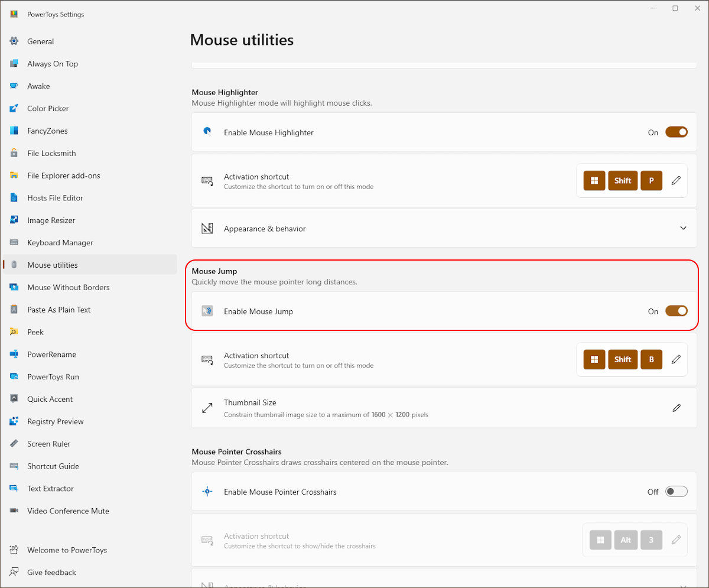
Task: Edit Mouse Highlighter shortcut with pencil icon
Action: click(677, 180)
